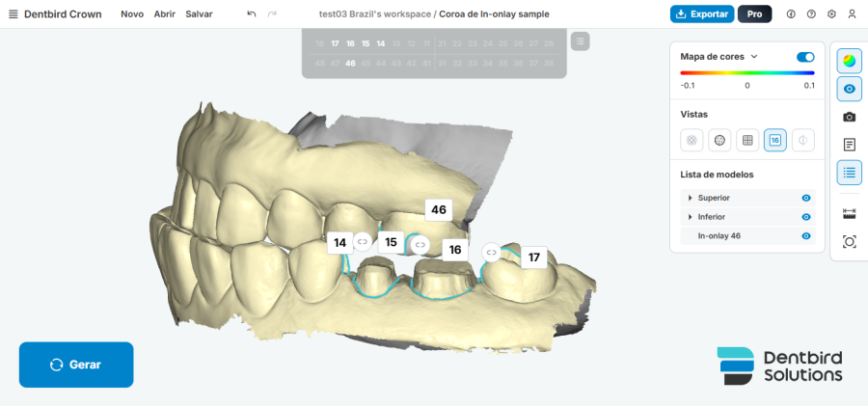The width and height of the screenshot is (868, 406).
Task: Open the notes document icon in sidebar
Action: pyautogui.click(x=849, y=145)
